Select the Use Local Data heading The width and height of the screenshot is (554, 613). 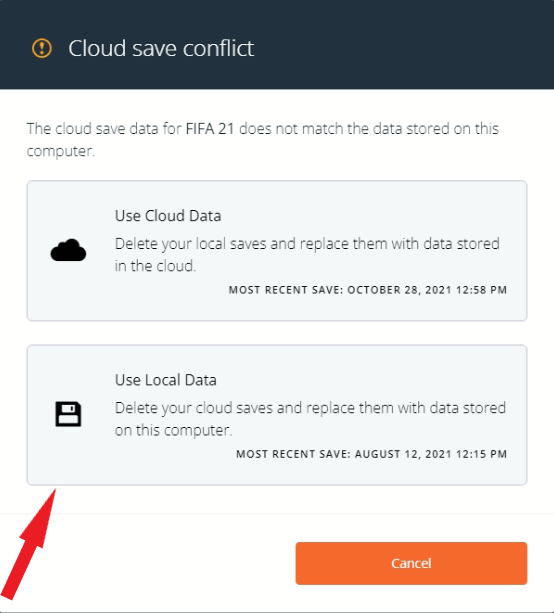(x=166, y=380)
